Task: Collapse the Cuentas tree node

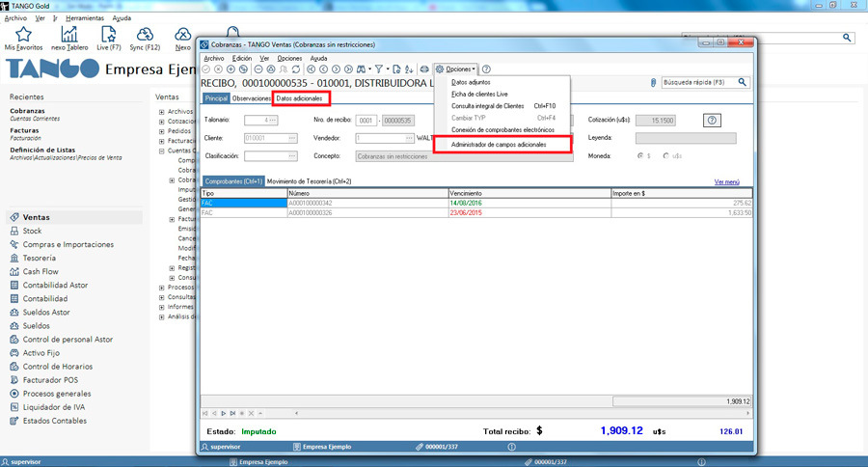Action: 162,151
